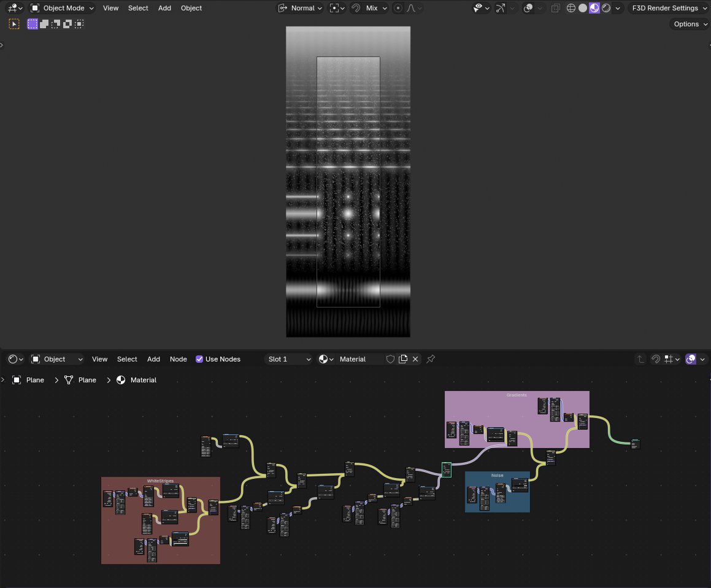Viewport: 711px width, 588px height.
Task: Switch to rendered viewport shading
Action: point(606,8)
